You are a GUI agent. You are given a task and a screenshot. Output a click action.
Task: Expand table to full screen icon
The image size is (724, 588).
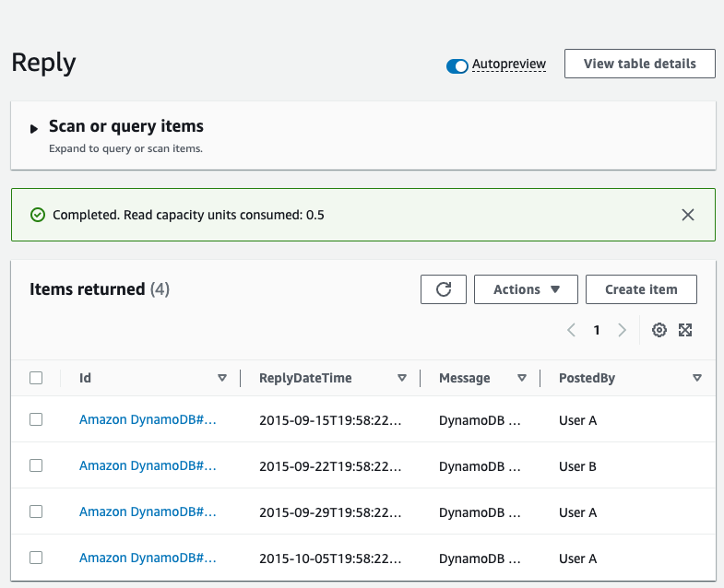point(685,330)
